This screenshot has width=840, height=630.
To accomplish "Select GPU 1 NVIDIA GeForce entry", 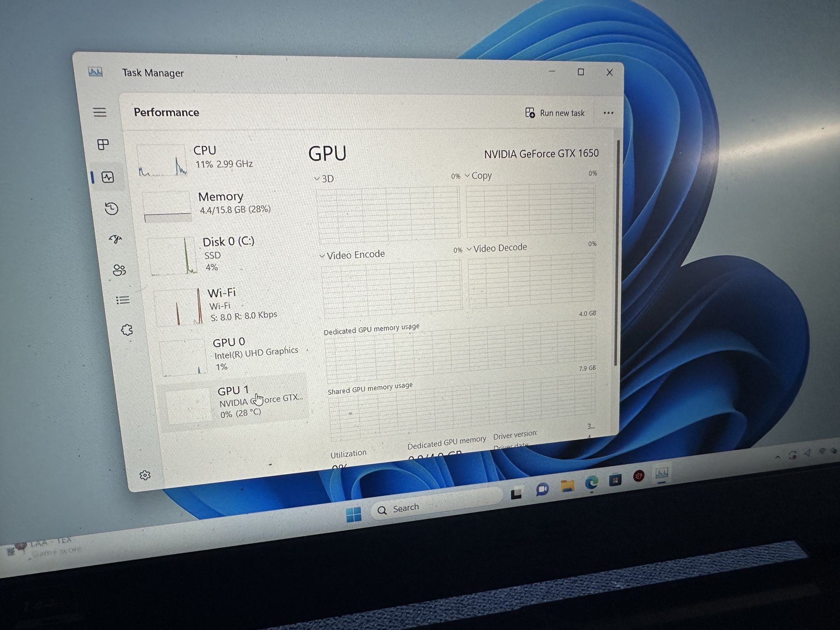I will click(236, 403).
